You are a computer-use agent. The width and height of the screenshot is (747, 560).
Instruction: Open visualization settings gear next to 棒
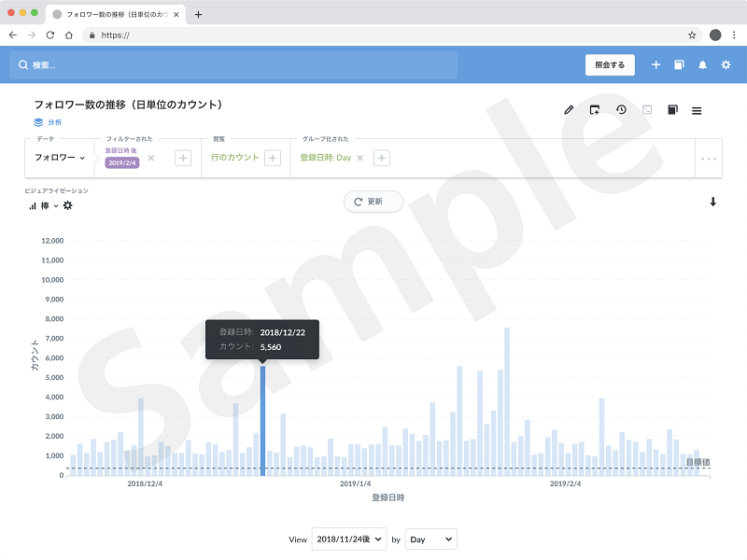pyautogui.click(x=67, y=205)
